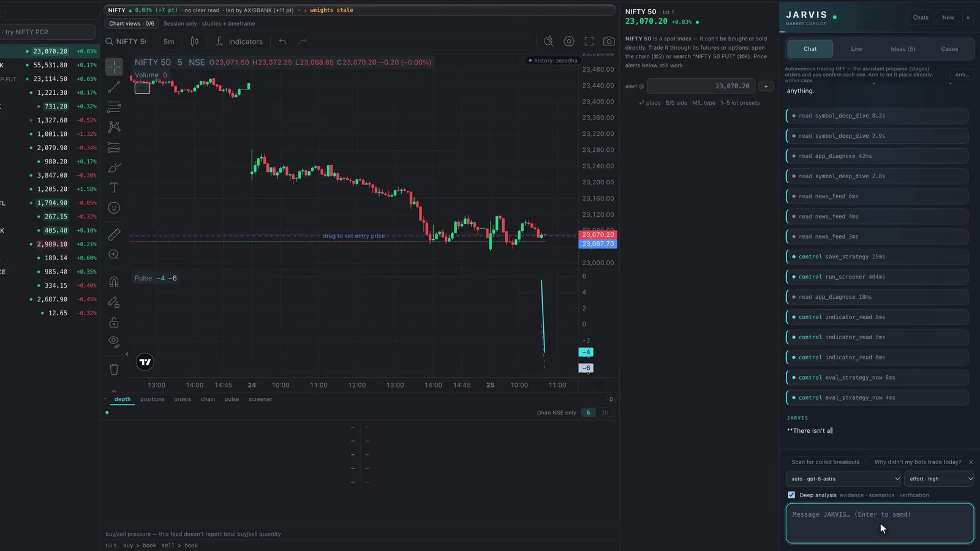The height and width of the screenshot is (551, 980).
Task: Switch to the depth tab
Action: (123, 399)
